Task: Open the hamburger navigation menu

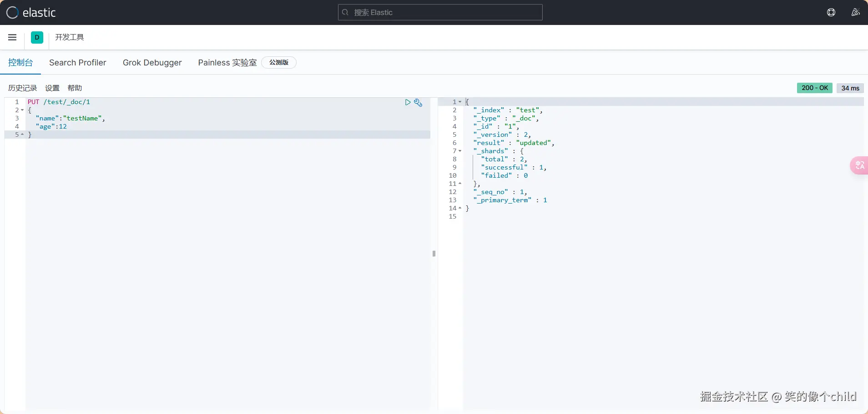Action: [x=12, y=37]
